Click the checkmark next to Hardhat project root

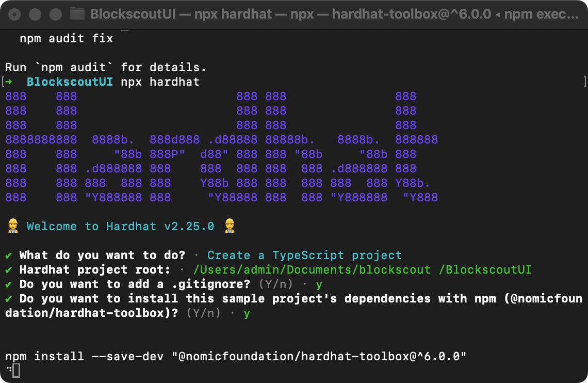click(x=9, y=269)
